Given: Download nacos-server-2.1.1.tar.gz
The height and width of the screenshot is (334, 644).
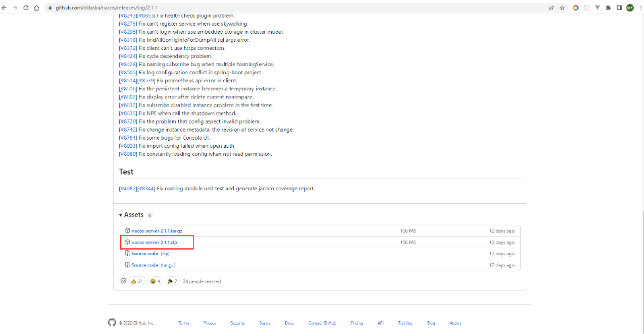Looking at the screenshot, I should [x=157, y=231].
